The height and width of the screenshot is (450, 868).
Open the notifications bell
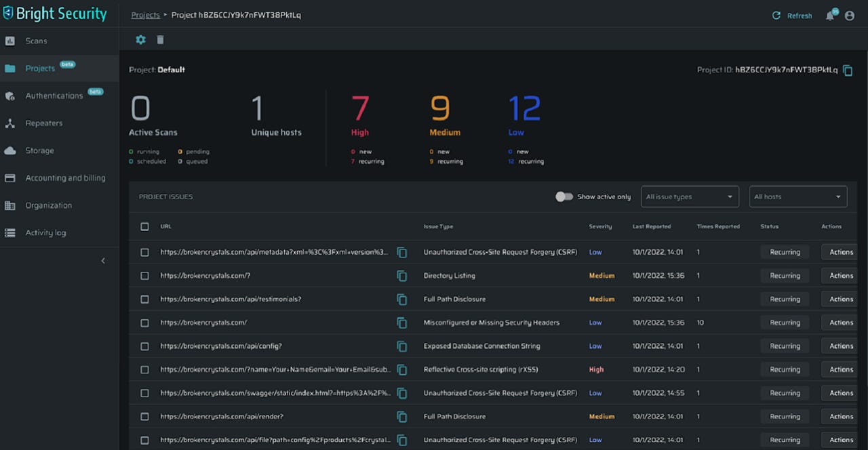830,15
